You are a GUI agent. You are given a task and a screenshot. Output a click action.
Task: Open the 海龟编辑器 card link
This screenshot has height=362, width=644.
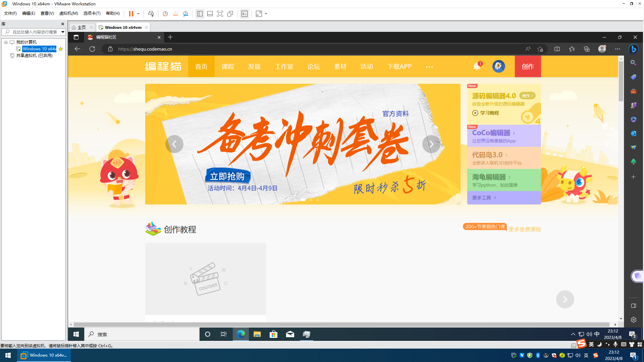point(504,180)
